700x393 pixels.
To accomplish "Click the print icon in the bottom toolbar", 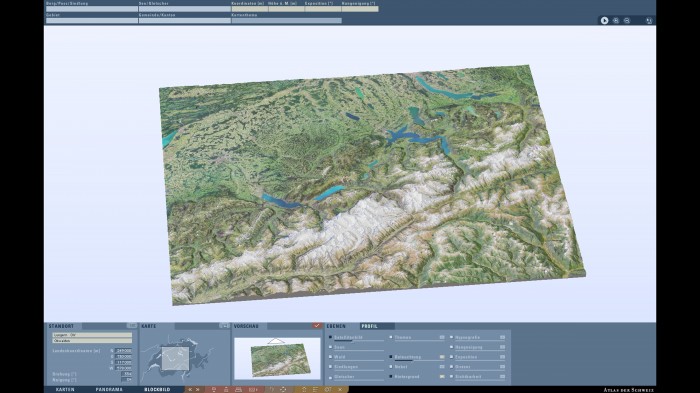I will (238, 389).
